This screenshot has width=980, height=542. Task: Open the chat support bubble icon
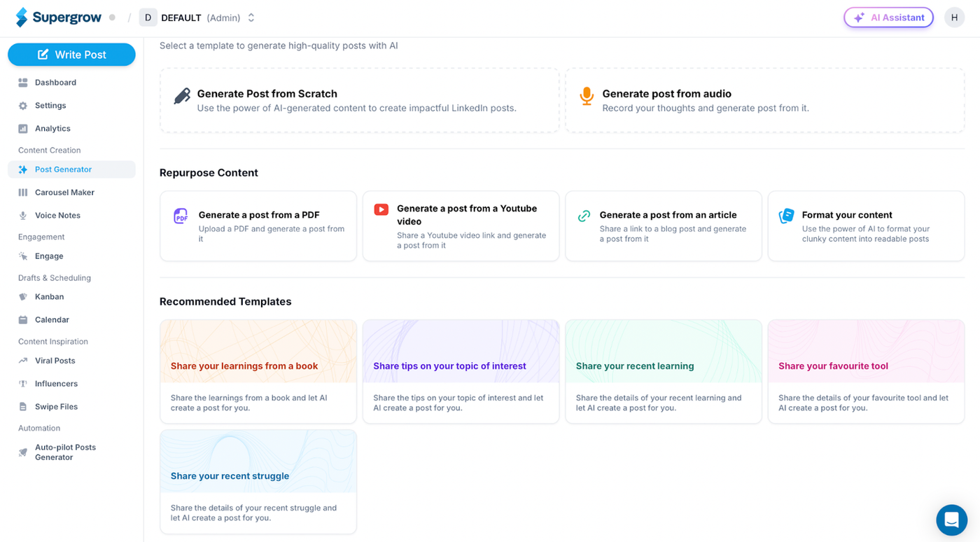point(951,520)
